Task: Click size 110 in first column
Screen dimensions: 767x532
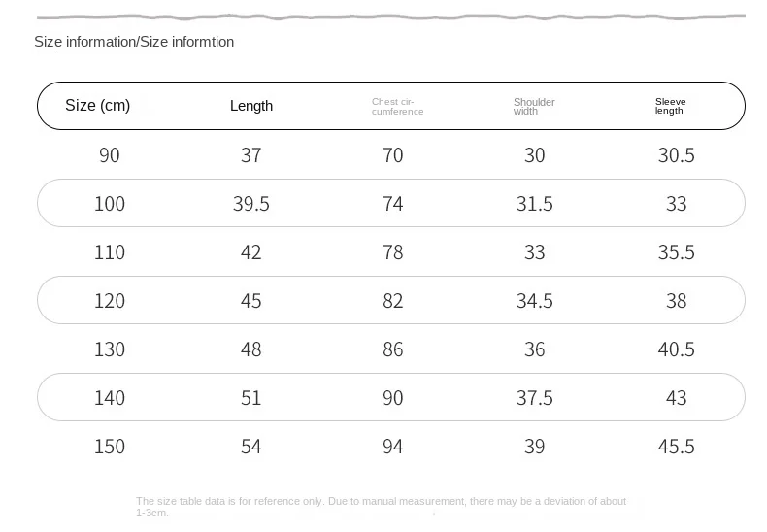Action: coord(110,252)
